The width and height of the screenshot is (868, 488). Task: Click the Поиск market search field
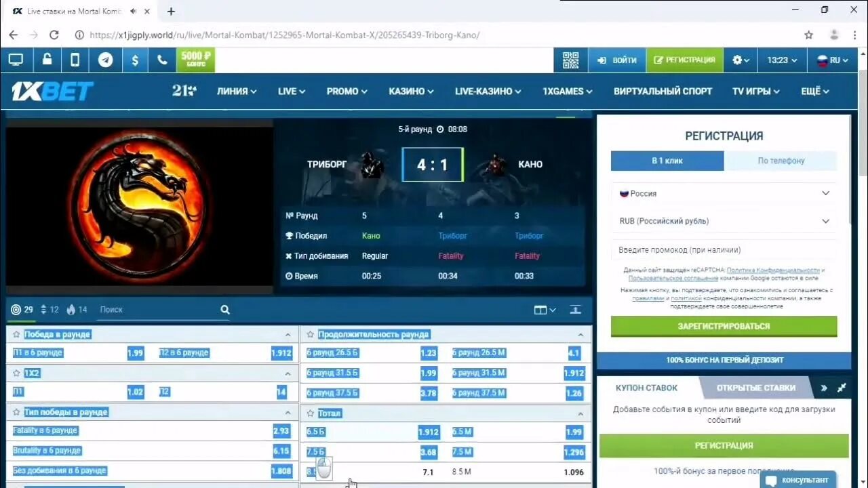coord(157,310)
